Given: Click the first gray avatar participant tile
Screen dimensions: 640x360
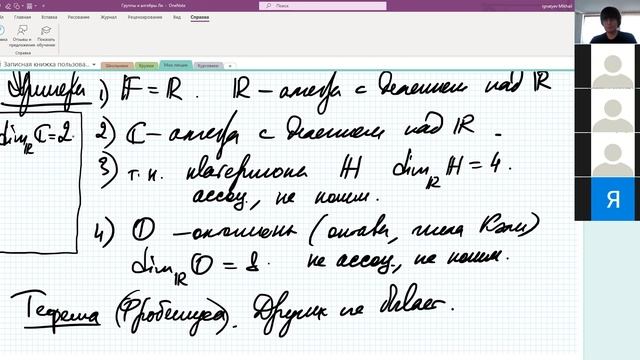Looking at the screenshot, I should pos(613,66).
